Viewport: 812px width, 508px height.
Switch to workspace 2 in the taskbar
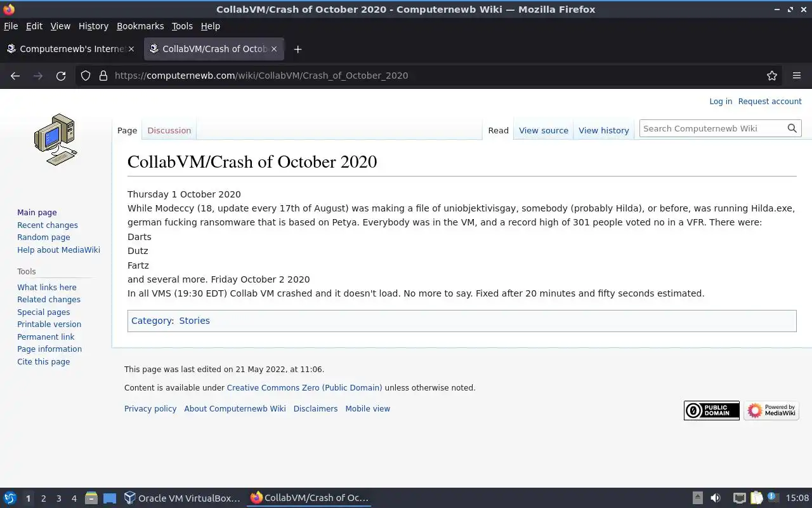pos(43,498)
